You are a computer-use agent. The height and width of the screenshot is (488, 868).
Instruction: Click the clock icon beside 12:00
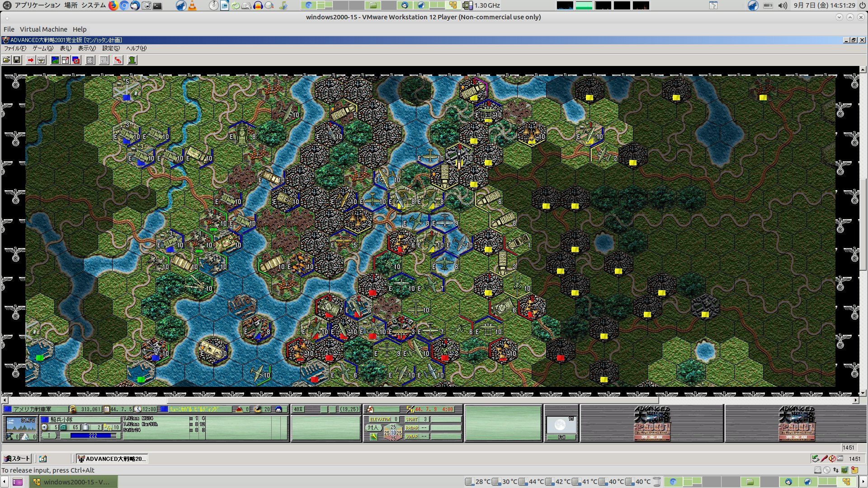[x=138, y=409]
